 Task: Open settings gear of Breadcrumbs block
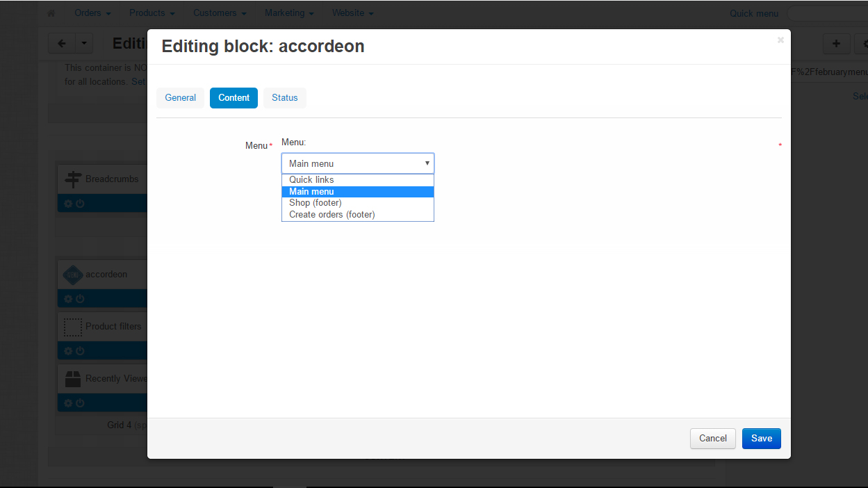[68, 204]
